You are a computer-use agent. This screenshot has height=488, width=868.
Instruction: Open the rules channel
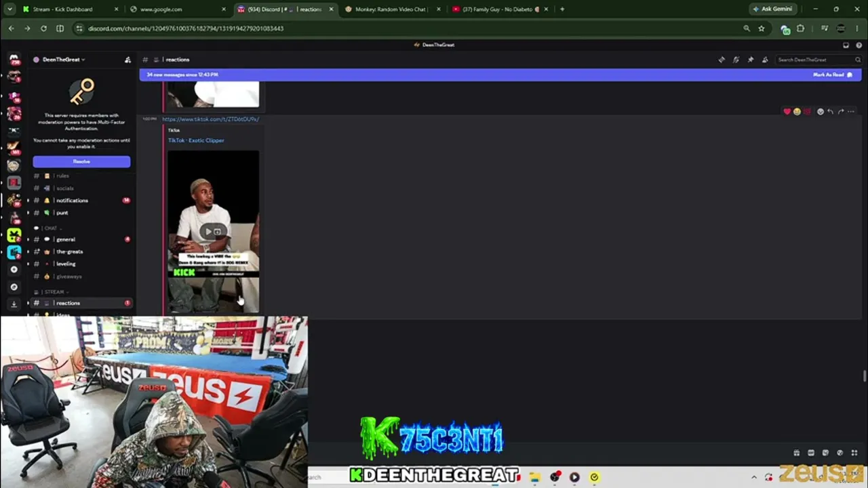(81, 176)
